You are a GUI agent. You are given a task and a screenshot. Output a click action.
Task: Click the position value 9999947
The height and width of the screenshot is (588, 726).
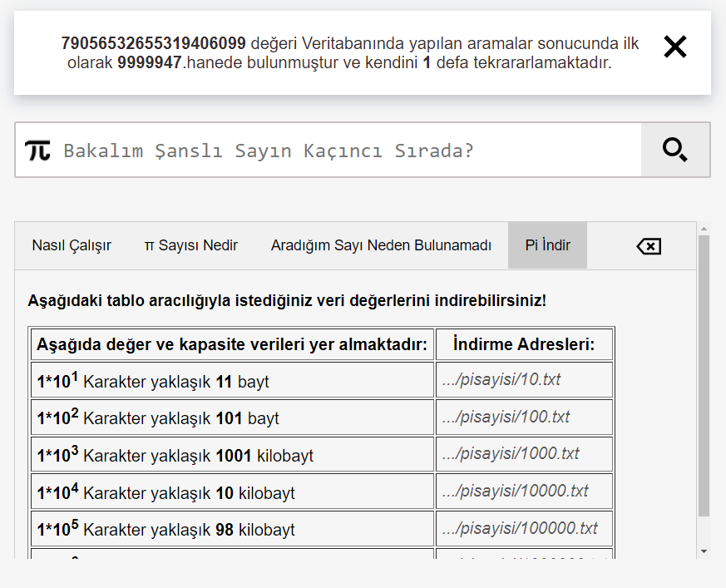pos(150,62)
